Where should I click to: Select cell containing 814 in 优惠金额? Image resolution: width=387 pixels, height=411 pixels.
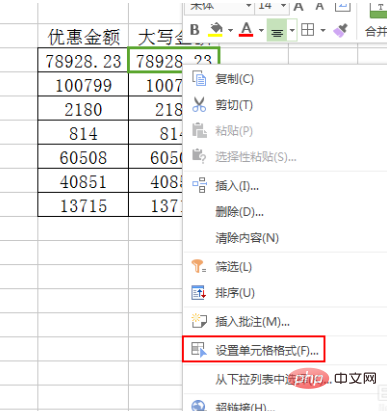tap(83, 133)
